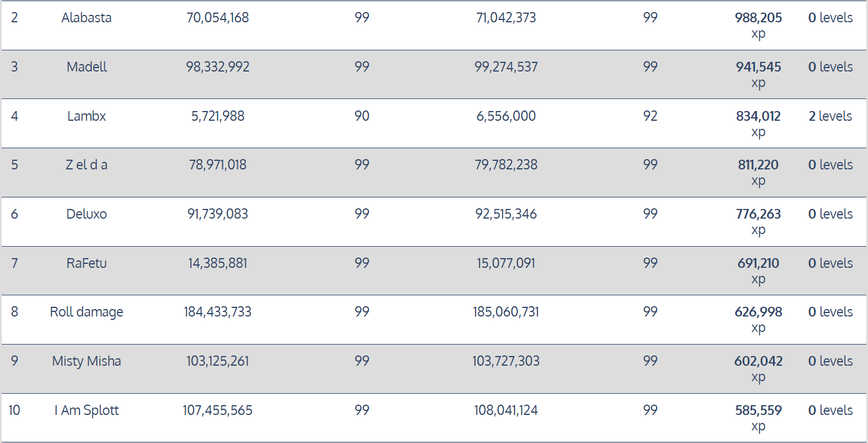Click rank number 5 row cell
Viewport: 868px width, 443px height.
pos(14,165)
